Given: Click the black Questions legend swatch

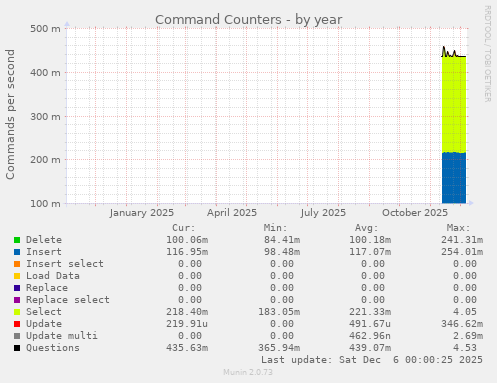Looking at the screenshot, I should 17,348.
